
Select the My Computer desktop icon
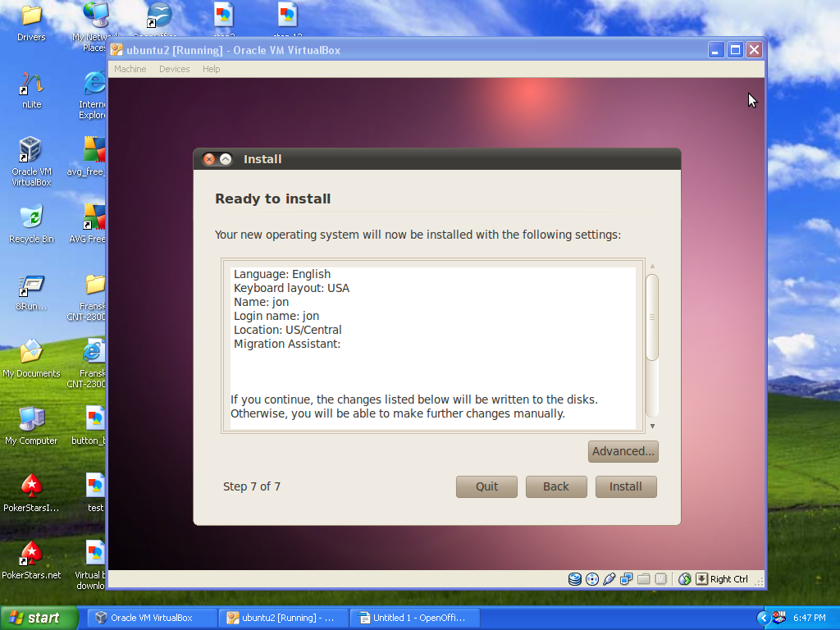point(31,427)
